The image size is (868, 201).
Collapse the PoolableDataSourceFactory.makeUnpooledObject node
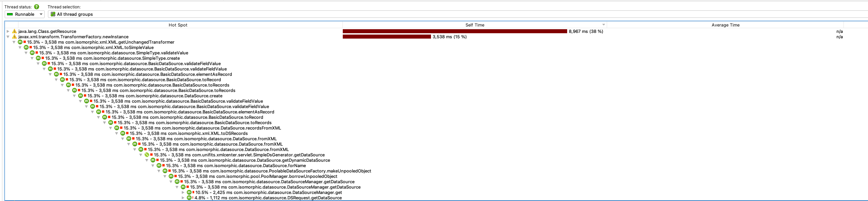159,171
